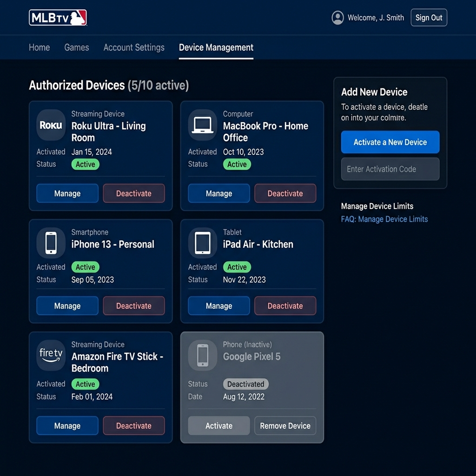The height and width of the screenshot is (476, 476).
Task: Manage the MacBook Pro device
Action: (x=218, y=193)
